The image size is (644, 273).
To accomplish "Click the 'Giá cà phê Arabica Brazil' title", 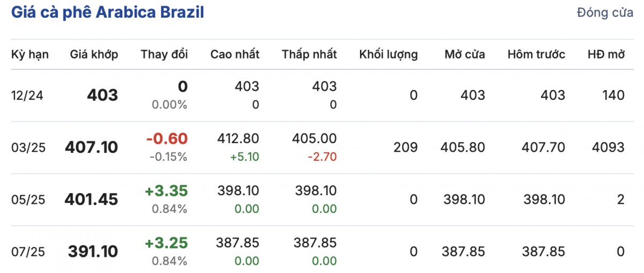I will (107, 13).
